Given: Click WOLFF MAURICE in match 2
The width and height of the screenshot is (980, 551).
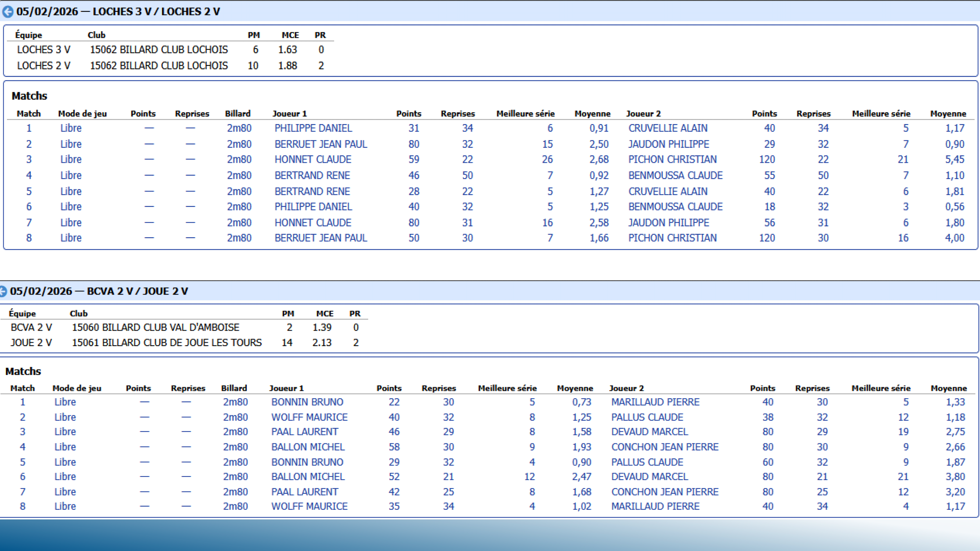Looking at the screenshot, I should 309,417.
